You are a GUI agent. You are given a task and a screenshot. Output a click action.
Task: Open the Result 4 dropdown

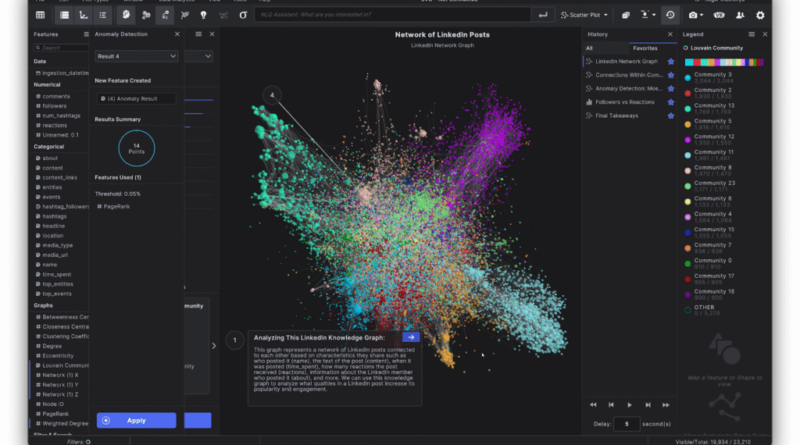coord(136,56)
